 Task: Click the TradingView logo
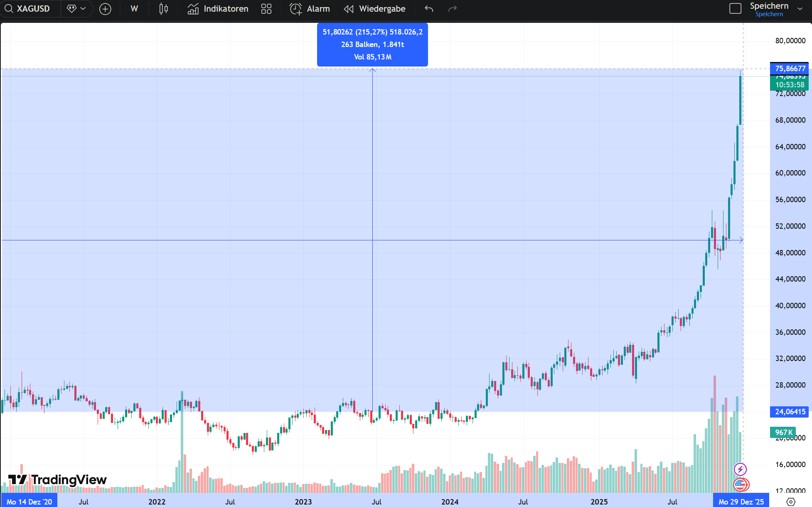57,480
